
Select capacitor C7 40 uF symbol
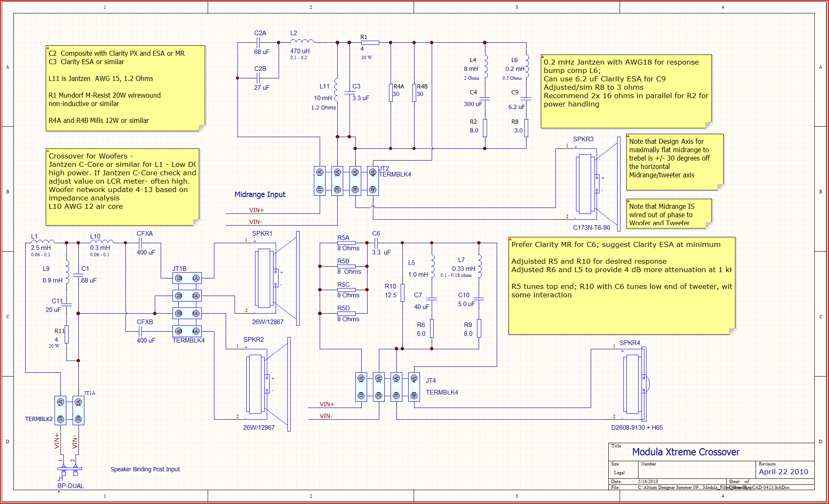[x=432, y=299]
